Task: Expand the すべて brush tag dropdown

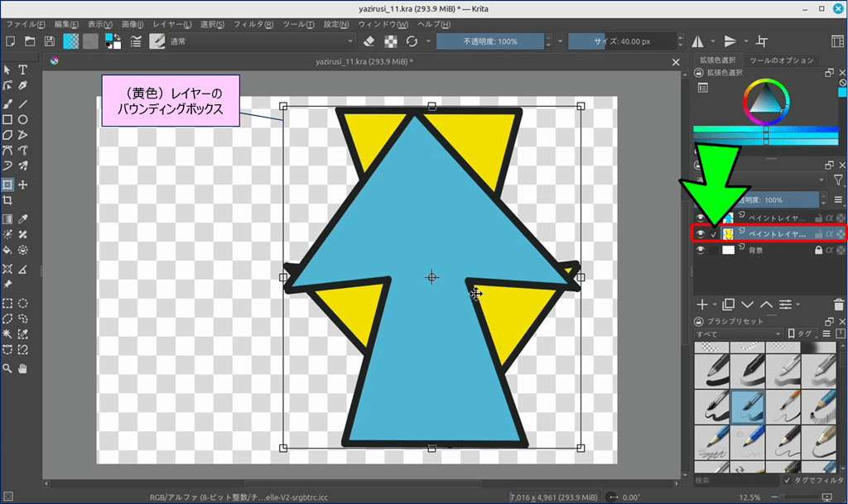Action: 739,334
